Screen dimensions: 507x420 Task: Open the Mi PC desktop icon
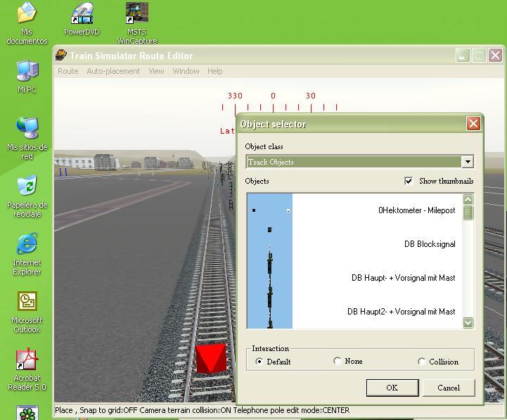(27, 72)
